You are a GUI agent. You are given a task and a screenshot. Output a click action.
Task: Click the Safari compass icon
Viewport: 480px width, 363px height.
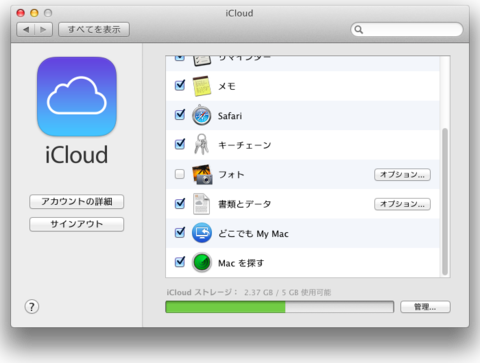pos(202,115)
